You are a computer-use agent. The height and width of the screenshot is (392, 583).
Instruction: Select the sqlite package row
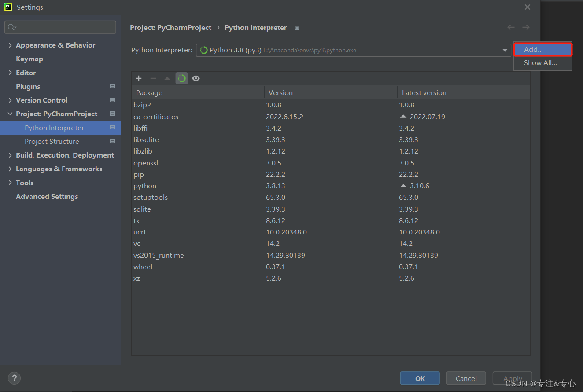(331, 209)
